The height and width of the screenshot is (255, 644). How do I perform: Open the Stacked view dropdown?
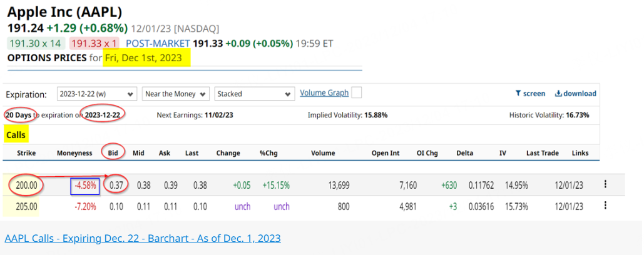coord(253,94)
